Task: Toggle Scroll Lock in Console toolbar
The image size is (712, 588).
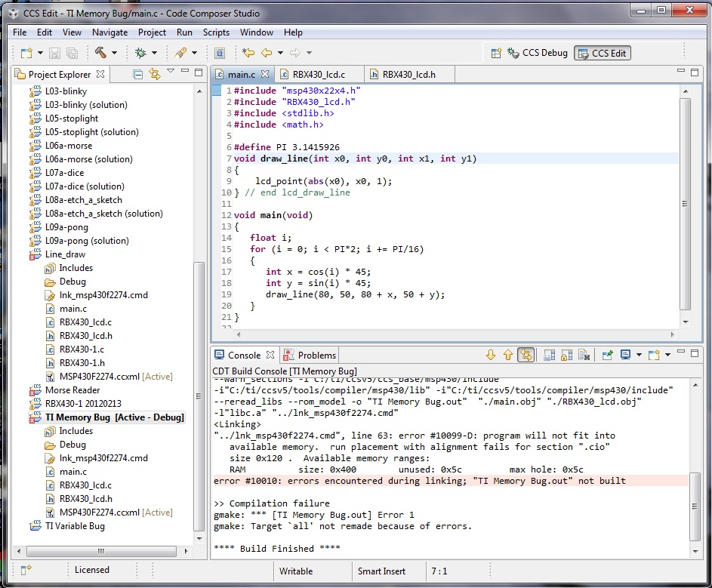Action: coord(566,355)
